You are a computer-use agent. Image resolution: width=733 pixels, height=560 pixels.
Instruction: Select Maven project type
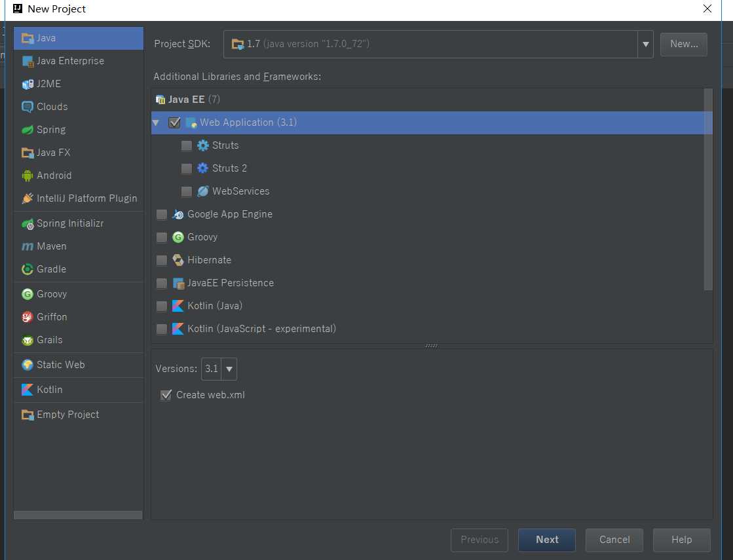79,246
